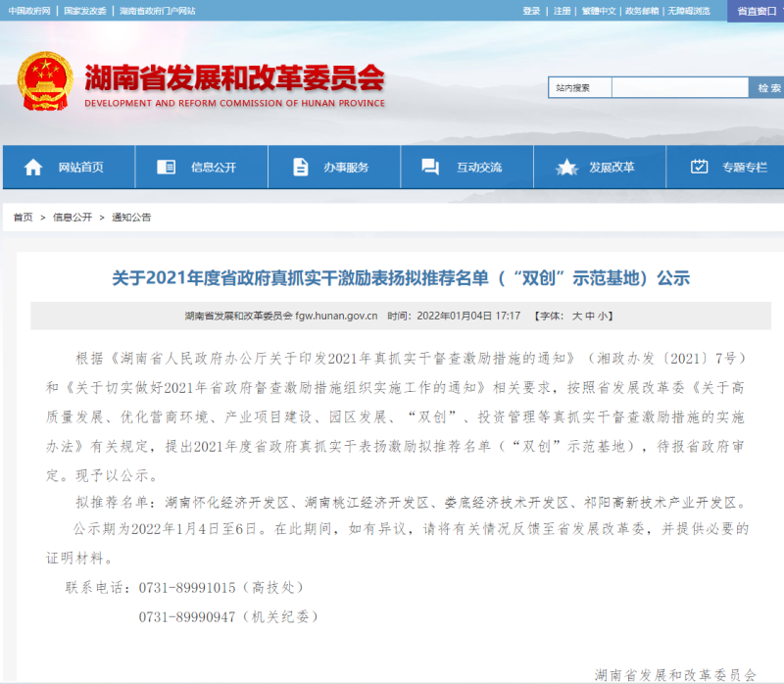784x684 pixels.
Task: Click the 互动交流 chat bubble icon
Action: [x=430, y=167]
